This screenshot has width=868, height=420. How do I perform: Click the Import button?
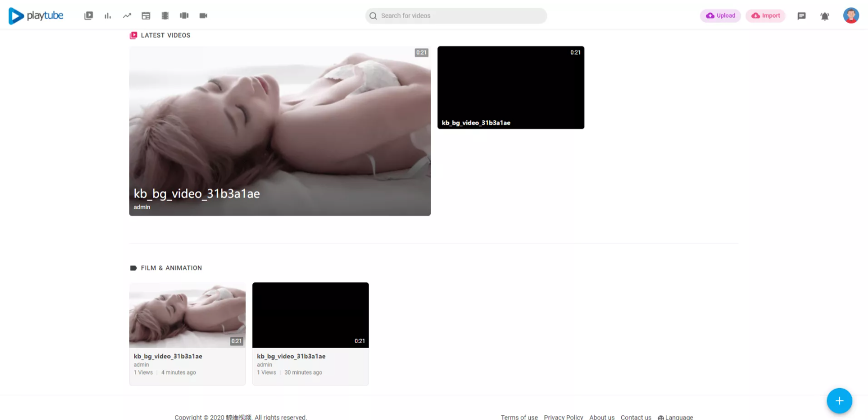click(765, 16)
